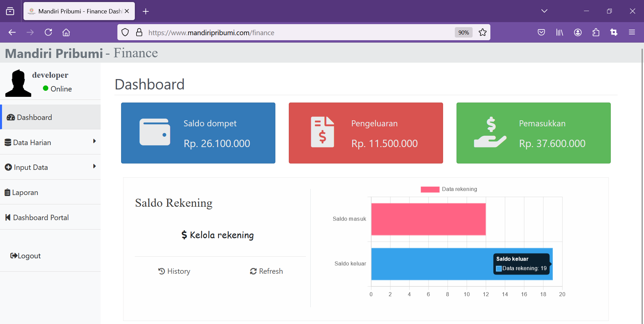The height and width of the screenshot is (324, 644).
Task: Expand the Input Data submenu
Action: pos(50,167)
